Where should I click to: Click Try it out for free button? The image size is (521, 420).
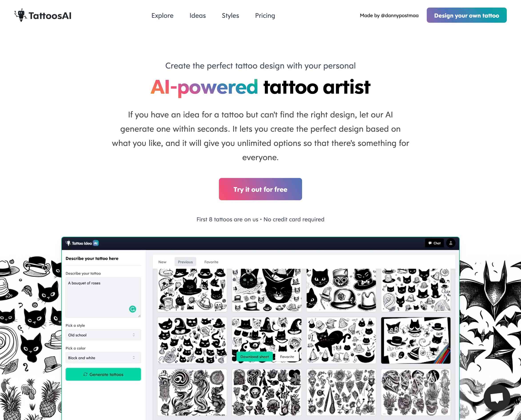261,189
